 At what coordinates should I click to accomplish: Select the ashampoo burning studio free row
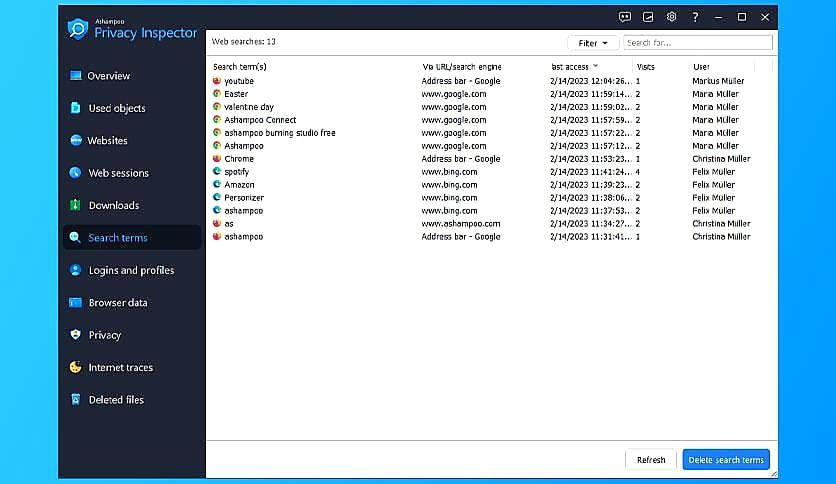tap(279, 133)
